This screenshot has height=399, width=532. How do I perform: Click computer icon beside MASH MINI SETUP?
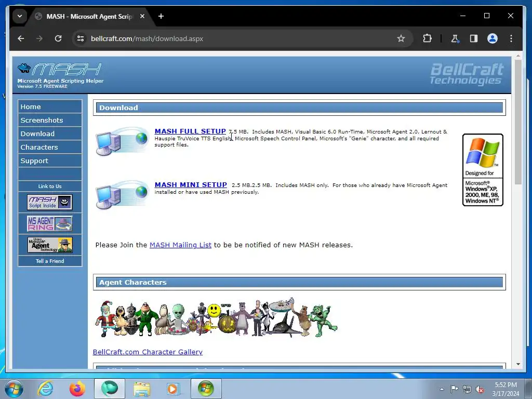click(122, 195)
